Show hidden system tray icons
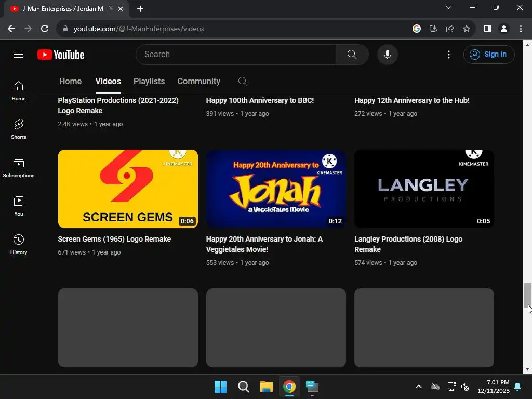 coord(419,387)
